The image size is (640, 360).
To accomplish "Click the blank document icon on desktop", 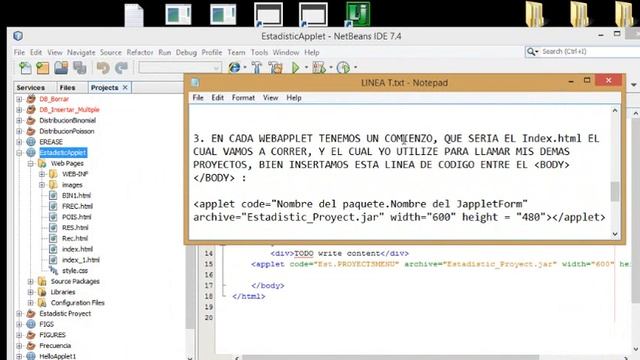I will coord(134,15).
